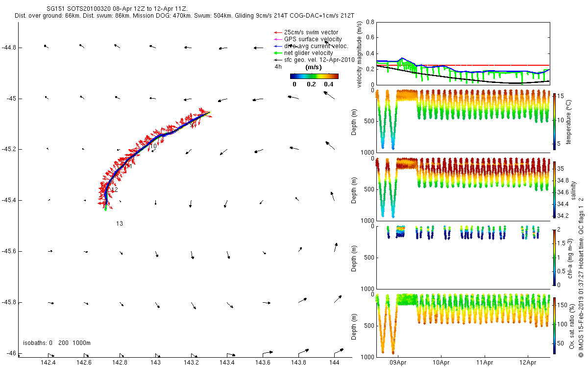Screen dimensions: 588x368
Task: Click longitude tick "144" on the map
Action: click(x=335, y=363)
